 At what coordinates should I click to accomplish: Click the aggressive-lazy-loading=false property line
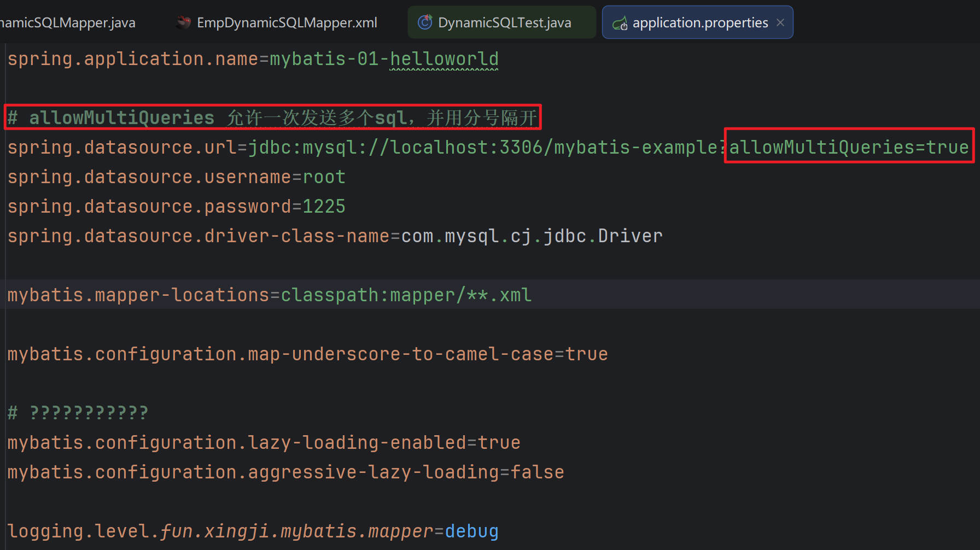pos(285,471)
